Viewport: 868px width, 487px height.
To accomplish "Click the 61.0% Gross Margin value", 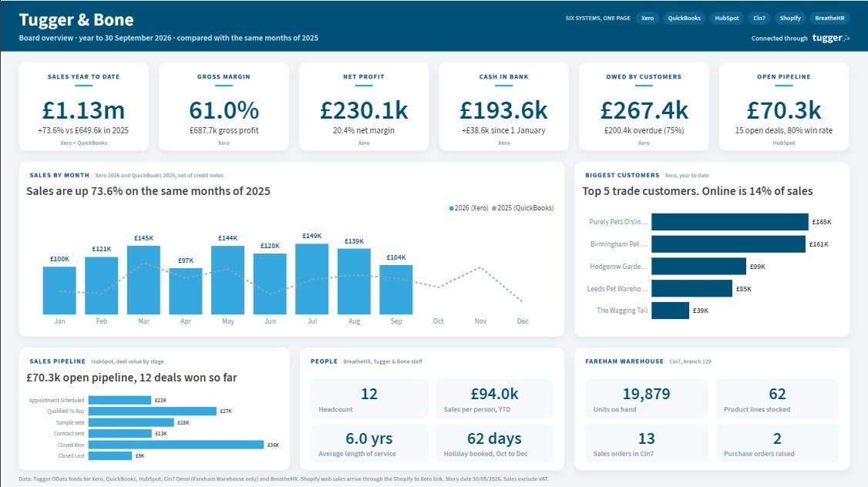I will pyautogui.click(x=224, y=110).
